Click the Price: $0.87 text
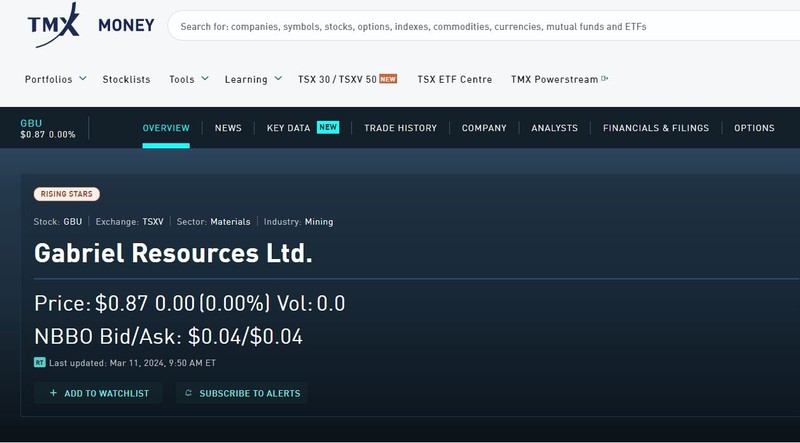The image size is (800, 443). point(91,303)
